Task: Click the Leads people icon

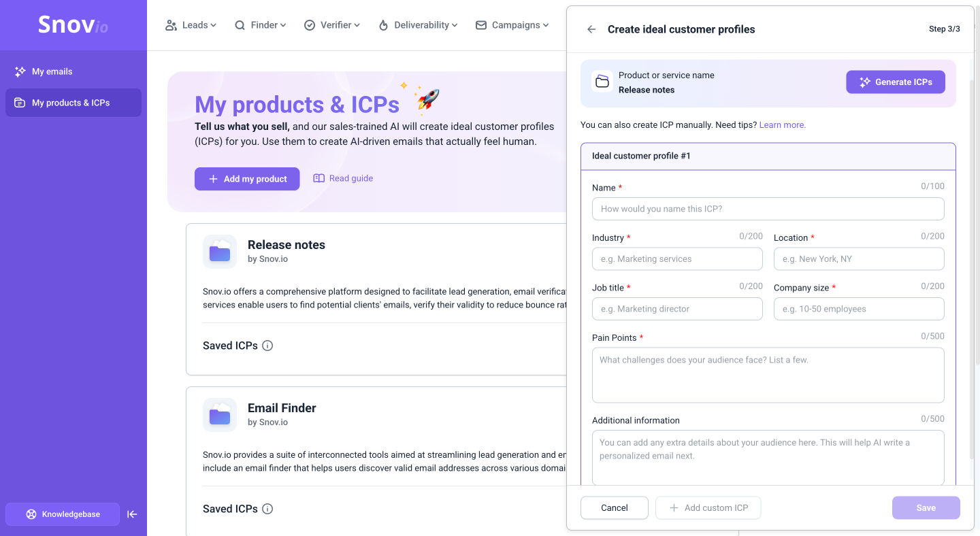Action: click(171, 25)
